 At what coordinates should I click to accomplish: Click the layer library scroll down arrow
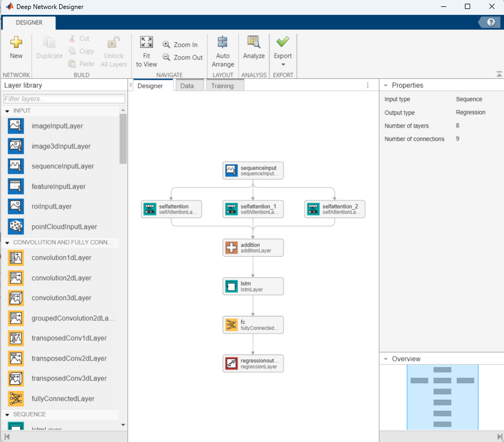tap(123, 425)
